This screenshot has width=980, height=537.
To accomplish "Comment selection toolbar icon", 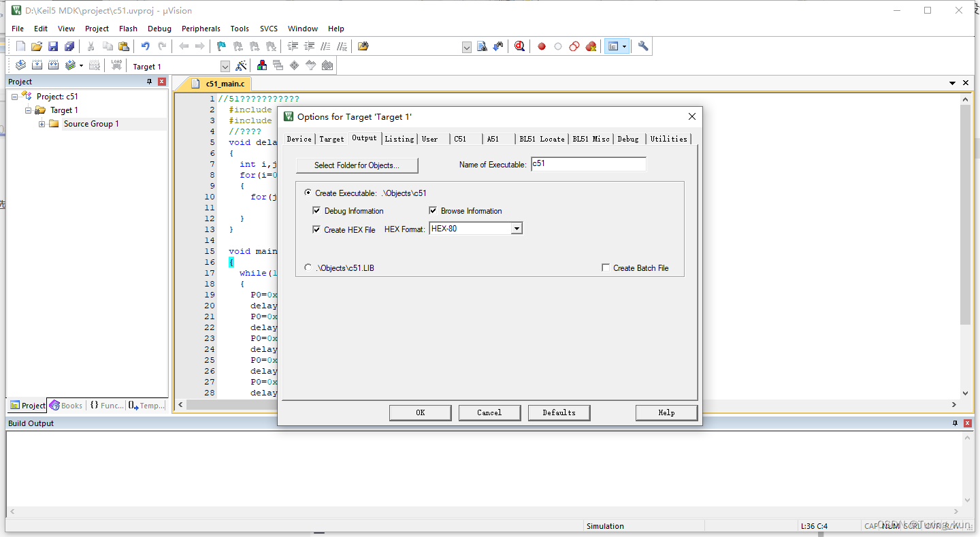I will (x=326, y=46).
